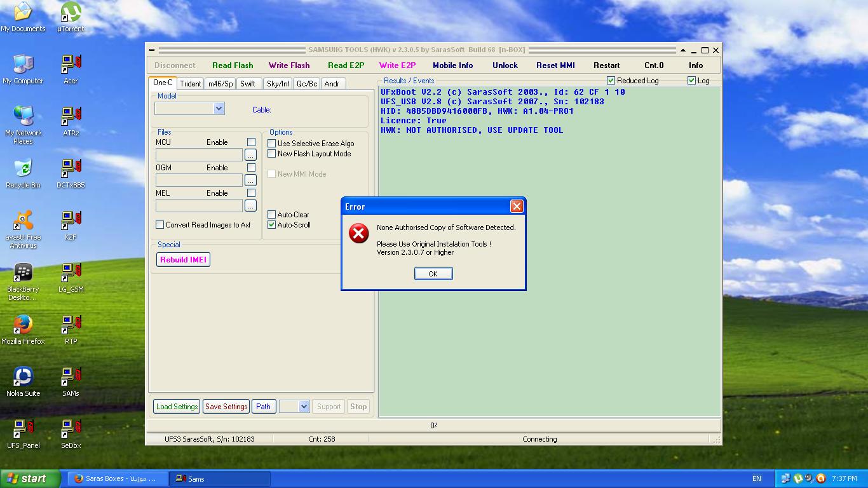Click the Write E2P button
This screenshot has width=868, height=488.
point(397,65)
